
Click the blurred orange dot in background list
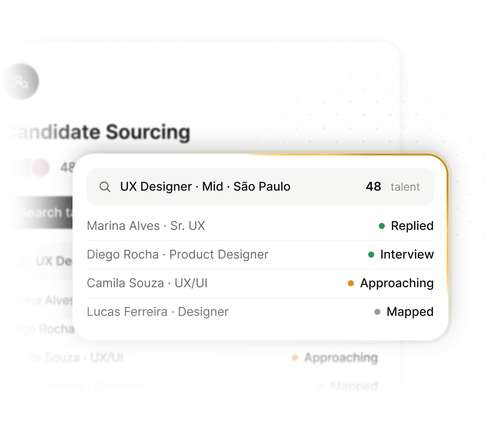pos(295,358)
